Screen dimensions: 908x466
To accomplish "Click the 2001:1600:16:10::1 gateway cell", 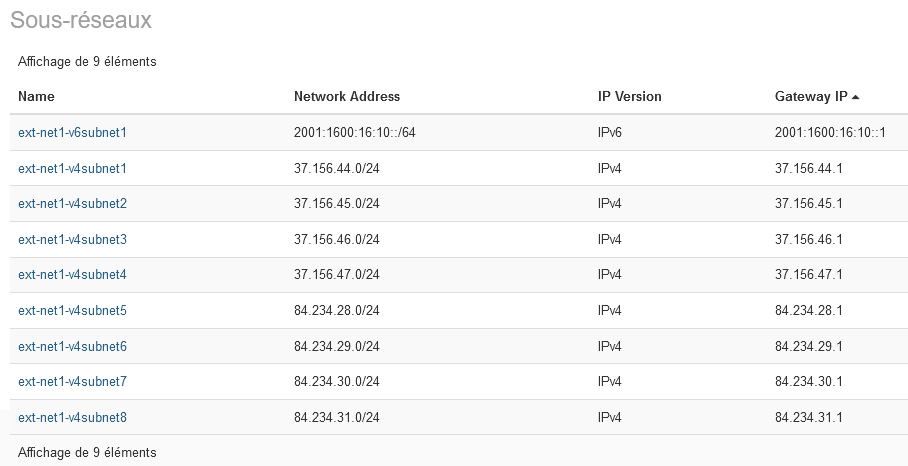I will pos(832,132).
